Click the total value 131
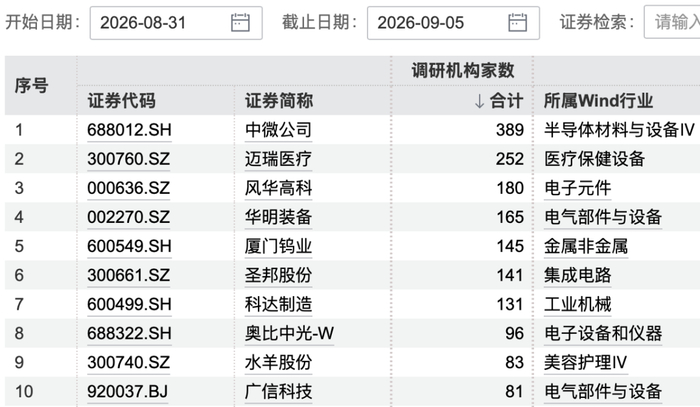The image size is (700, 407). coord(510,304)
